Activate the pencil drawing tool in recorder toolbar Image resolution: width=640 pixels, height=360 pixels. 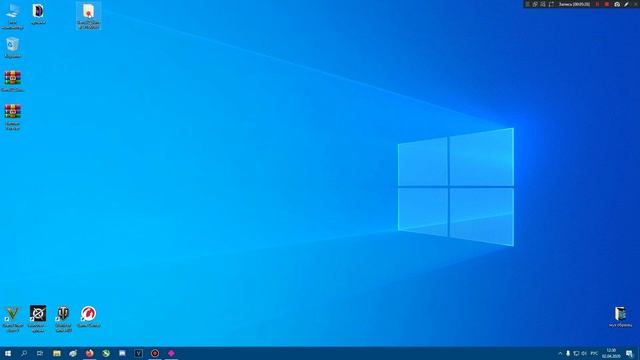point(627,4)
